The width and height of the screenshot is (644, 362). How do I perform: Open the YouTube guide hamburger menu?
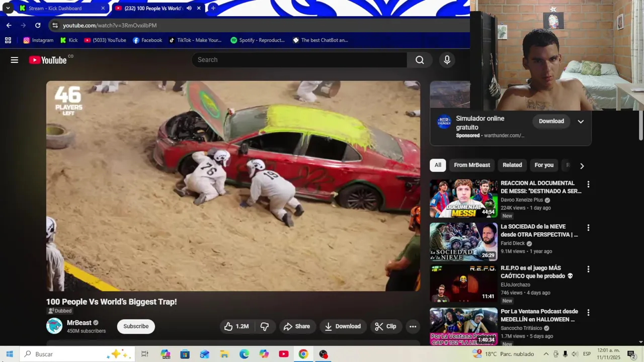(15, 60)
